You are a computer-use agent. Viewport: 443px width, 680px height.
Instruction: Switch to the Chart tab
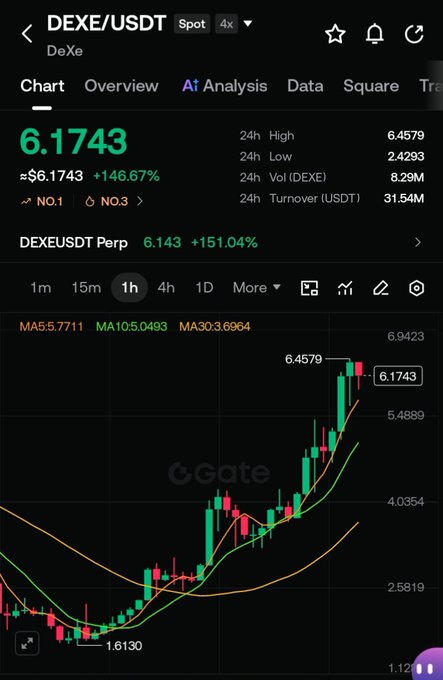(x=42, y=86)
